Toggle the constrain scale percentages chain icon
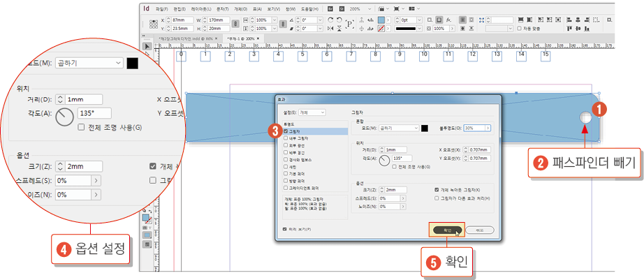 283,24
